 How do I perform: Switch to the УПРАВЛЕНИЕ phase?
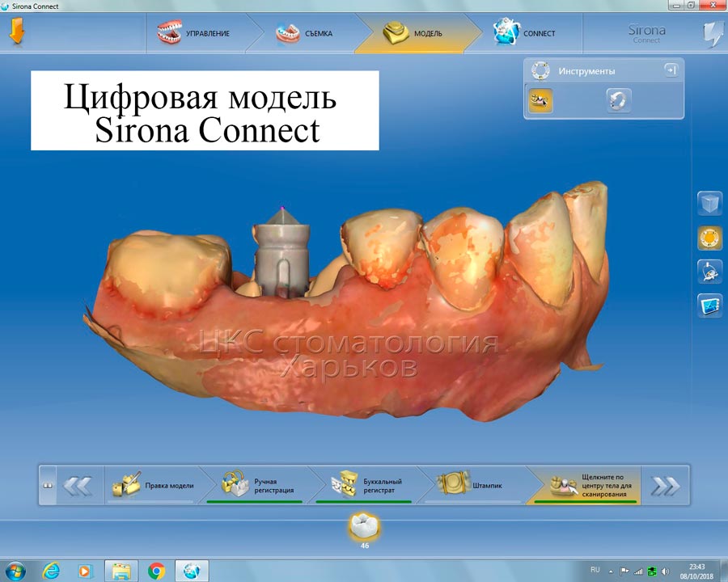(195, 33)
